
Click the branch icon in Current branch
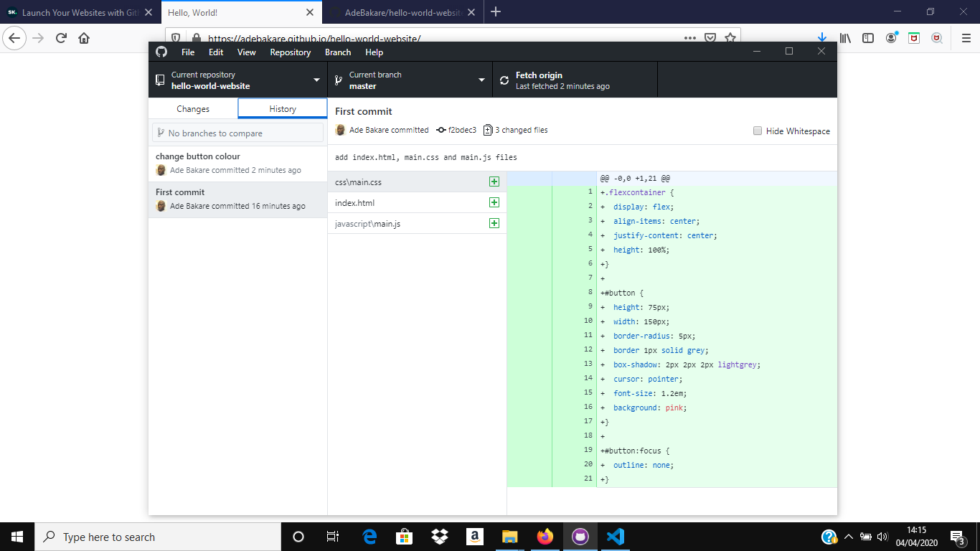click(x=337, y=80)
